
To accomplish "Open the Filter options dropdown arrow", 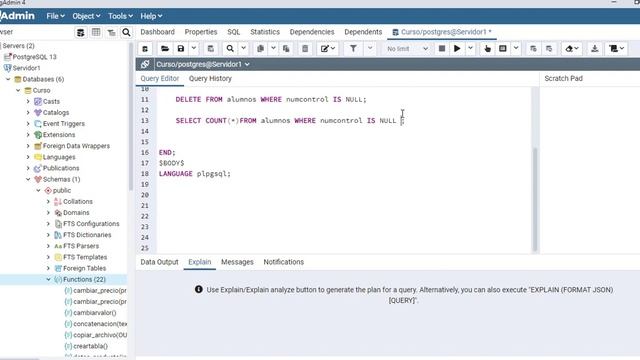I will pyautogui.click(x=370, y=49).
